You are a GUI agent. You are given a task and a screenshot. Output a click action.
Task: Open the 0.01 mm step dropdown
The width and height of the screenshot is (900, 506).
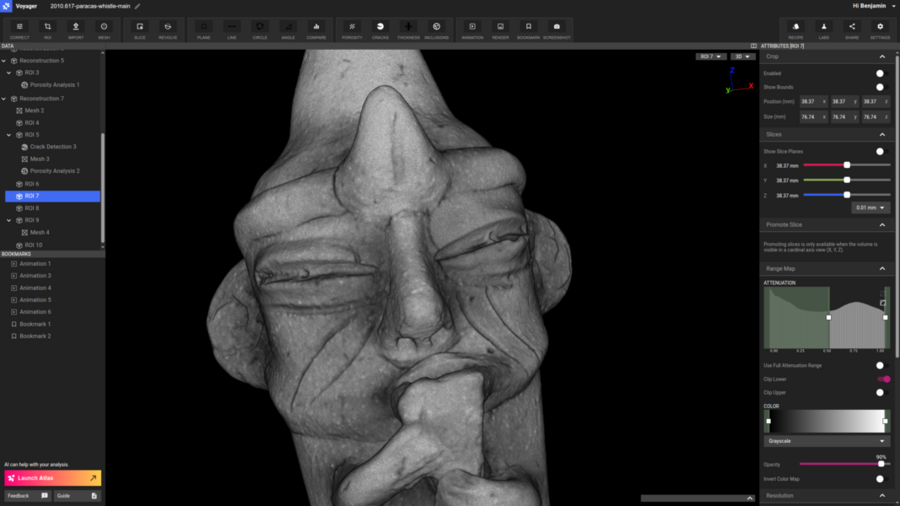click(870, 208)
